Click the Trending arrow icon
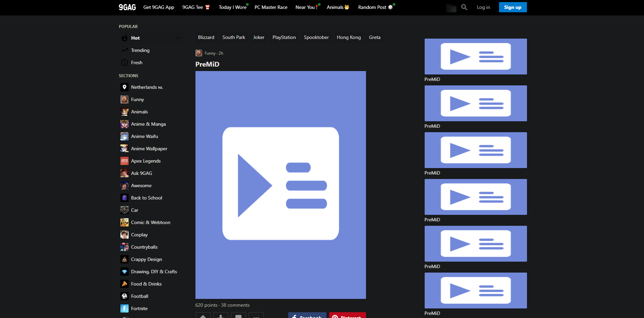Screen dimensions: 644x318 125,50
